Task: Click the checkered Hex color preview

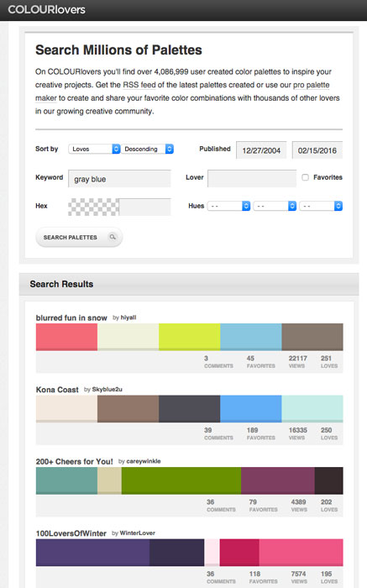Action: 93,207
